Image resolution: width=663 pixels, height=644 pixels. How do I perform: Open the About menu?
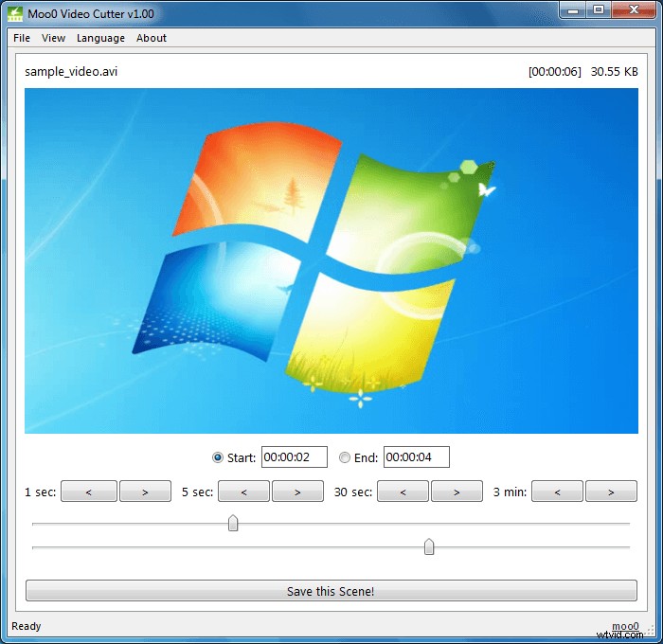point(152,38)
